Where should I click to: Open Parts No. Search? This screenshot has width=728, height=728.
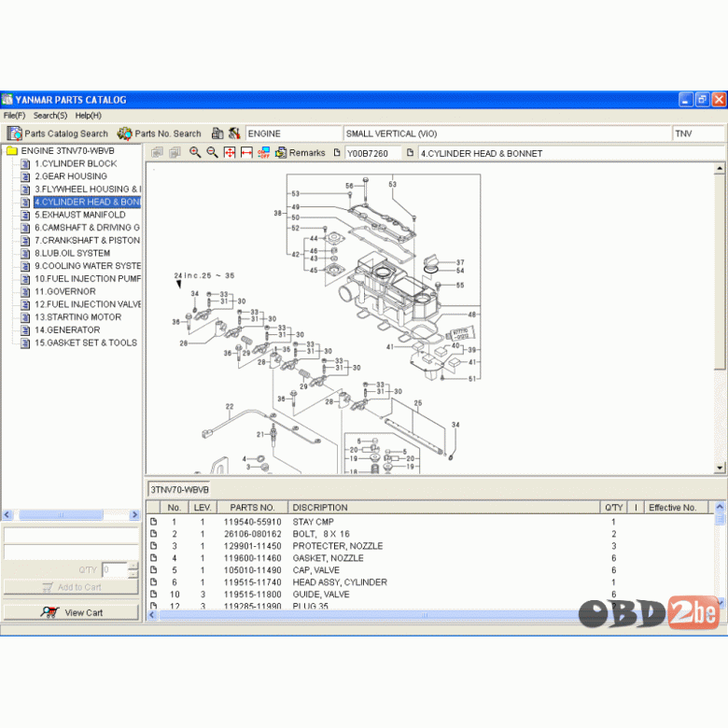click(160, 133)
